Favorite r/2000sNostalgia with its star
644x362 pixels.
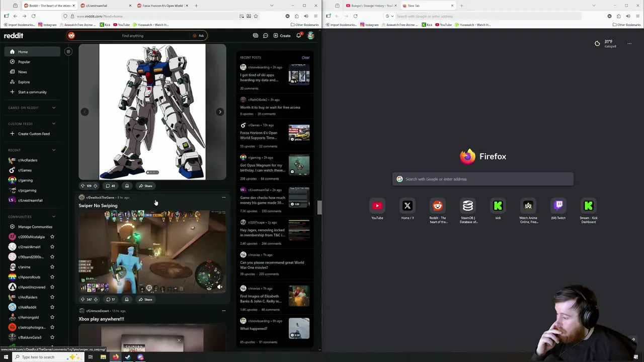pos(52,237)
